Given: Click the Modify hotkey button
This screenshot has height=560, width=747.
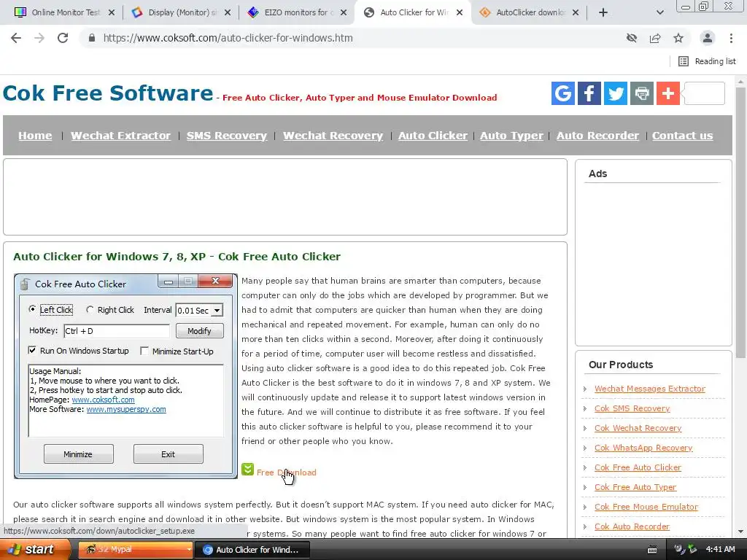Looking at the screenshot, I should tap(199, 331).
